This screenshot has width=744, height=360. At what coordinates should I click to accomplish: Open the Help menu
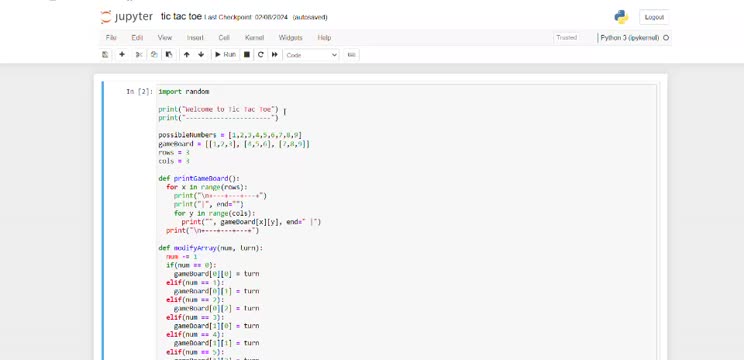pyautogui.click(x=324, y=37)
